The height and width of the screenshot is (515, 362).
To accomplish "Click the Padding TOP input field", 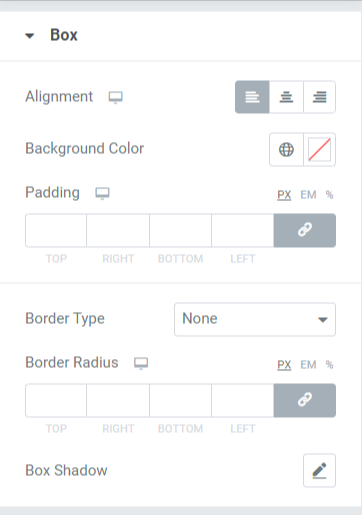I will (x=56, y=230).
